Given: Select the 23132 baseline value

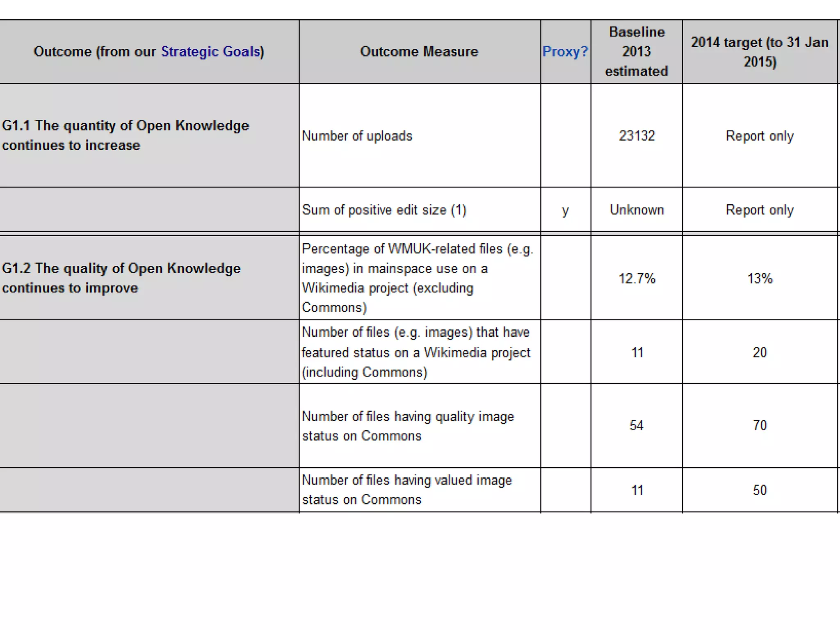Looking at the screenshot, I should tap(637, 136).
